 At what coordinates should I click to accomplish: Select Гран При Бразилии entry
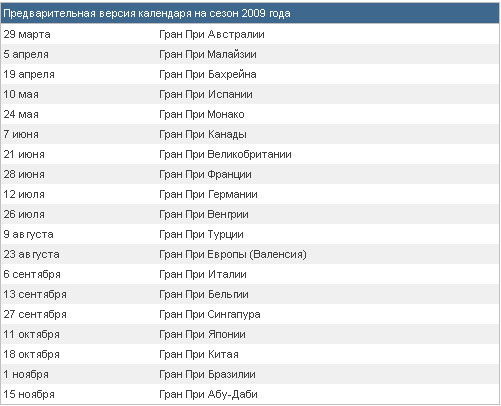[207, 374]
